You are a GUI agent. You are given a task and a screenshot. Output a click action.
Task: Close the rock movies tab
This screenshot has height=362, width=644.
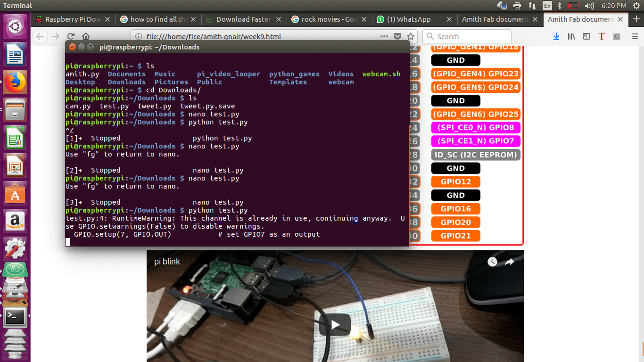363,19
